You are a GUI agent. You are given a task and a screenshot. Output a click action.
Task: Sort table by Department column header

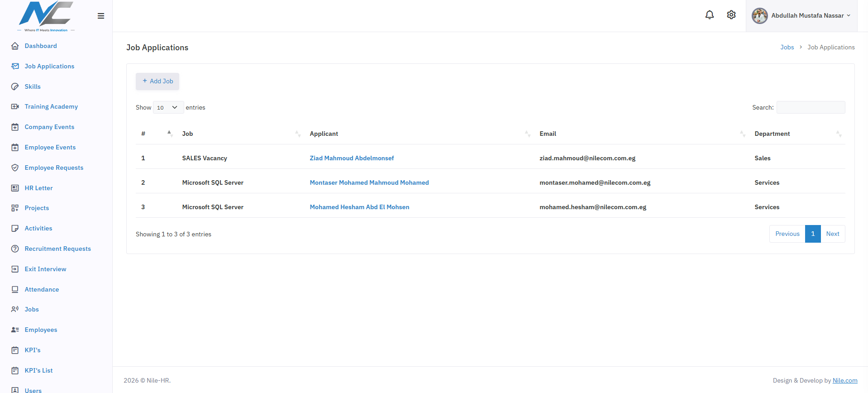click(797, 134)
